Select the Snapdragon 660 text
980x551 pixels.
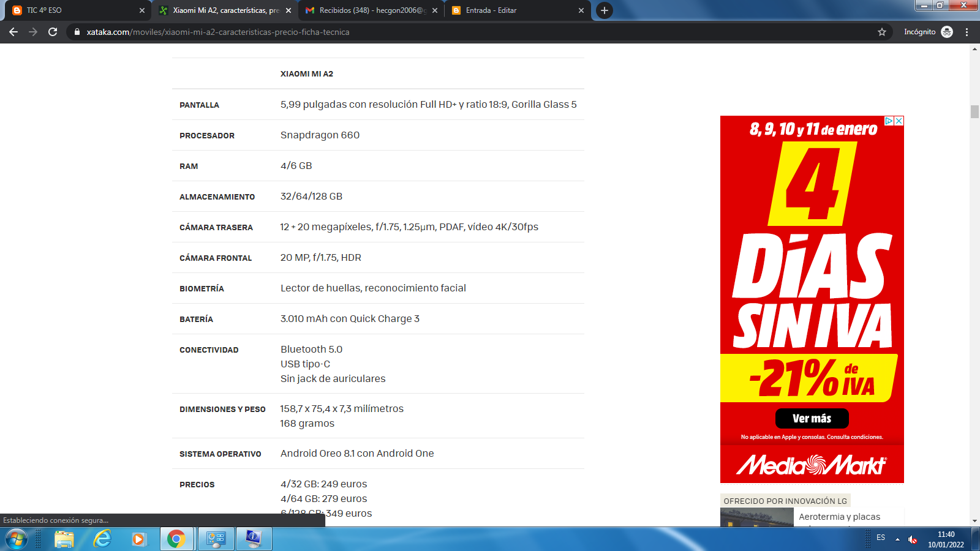pyautogui.click(x=320, y=135)
